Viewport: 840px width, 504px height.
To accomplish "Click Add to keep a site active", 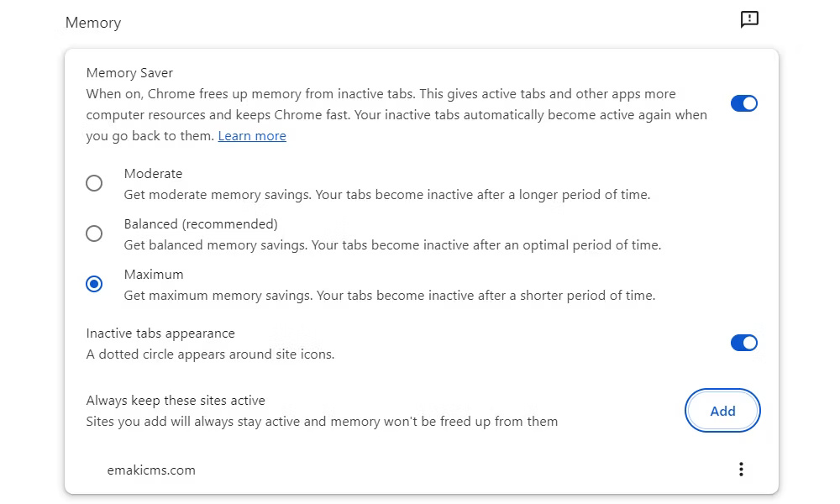I will (722, 411).
